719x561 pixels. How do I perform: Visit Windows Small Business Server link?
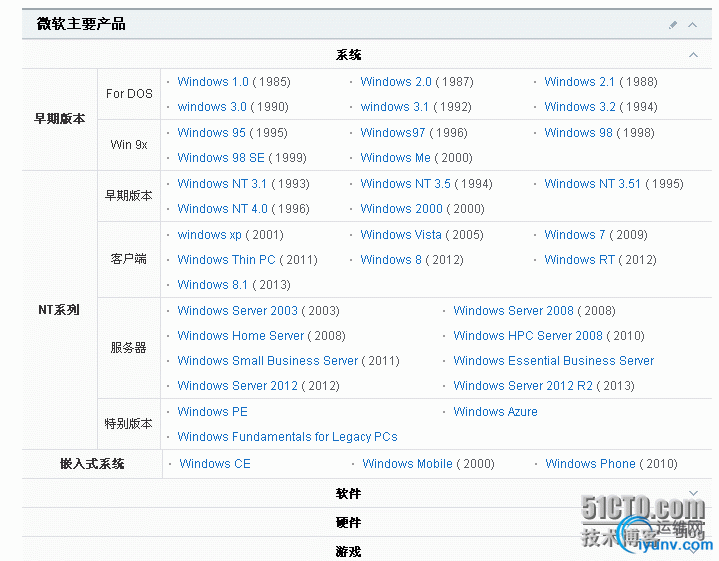(267, 361)
